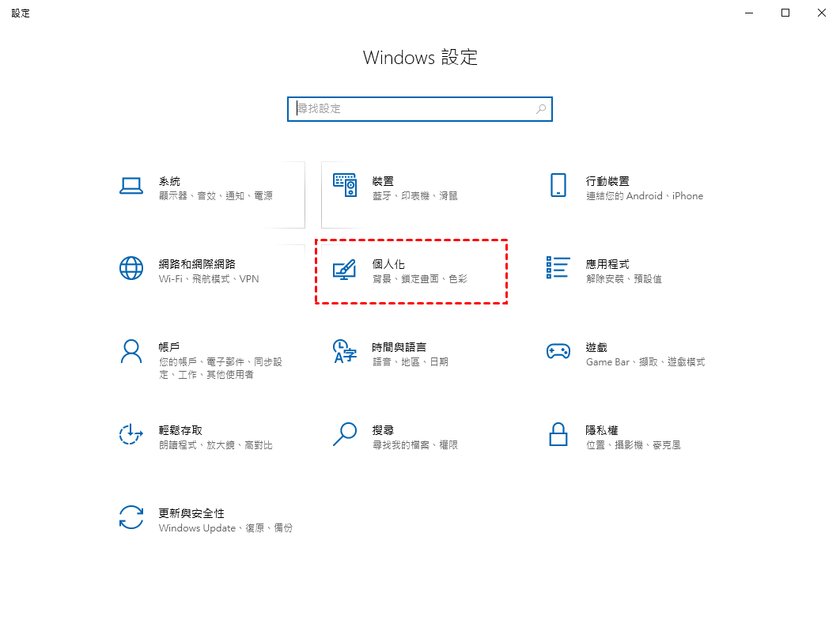Select the 網路和網際網路 globe icon

click(131, 268)
